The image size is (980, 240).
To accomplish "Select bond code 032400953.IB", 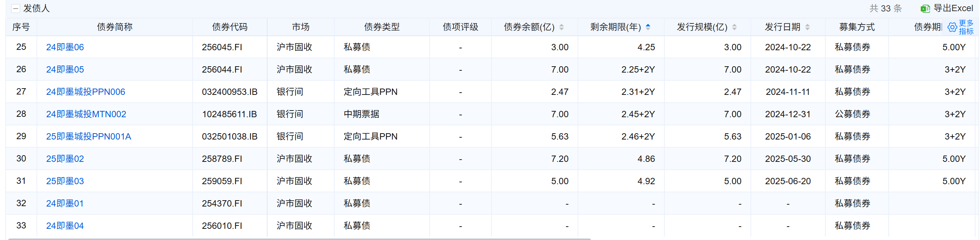I will [230, 92].
